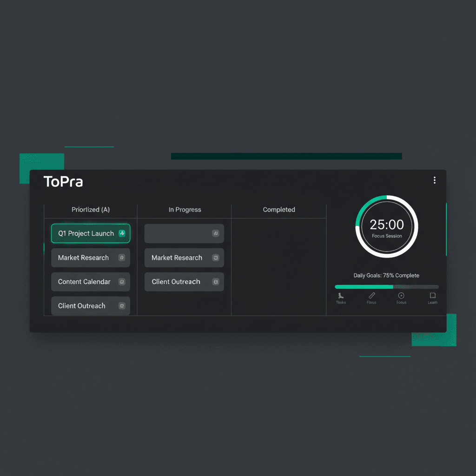
Task: Select the Prioritized (A) column header
Action: tap(90, 210)
